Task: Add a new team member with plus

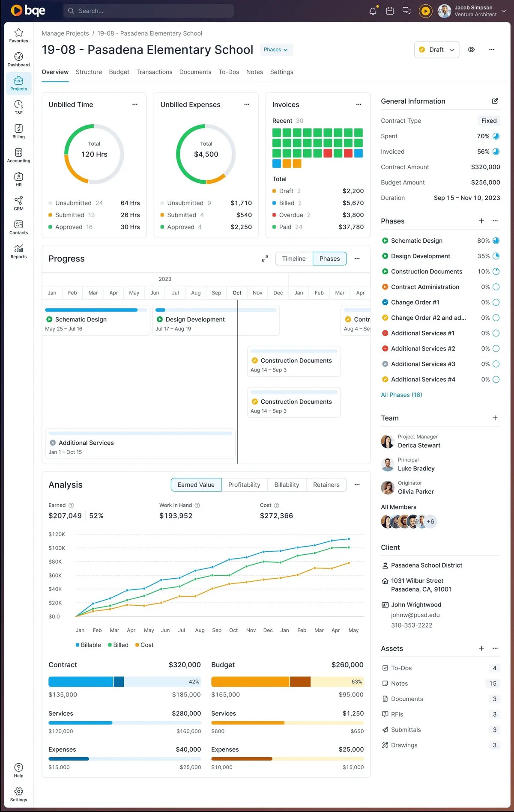Action: pyautogui.click(x=495, y=418)
